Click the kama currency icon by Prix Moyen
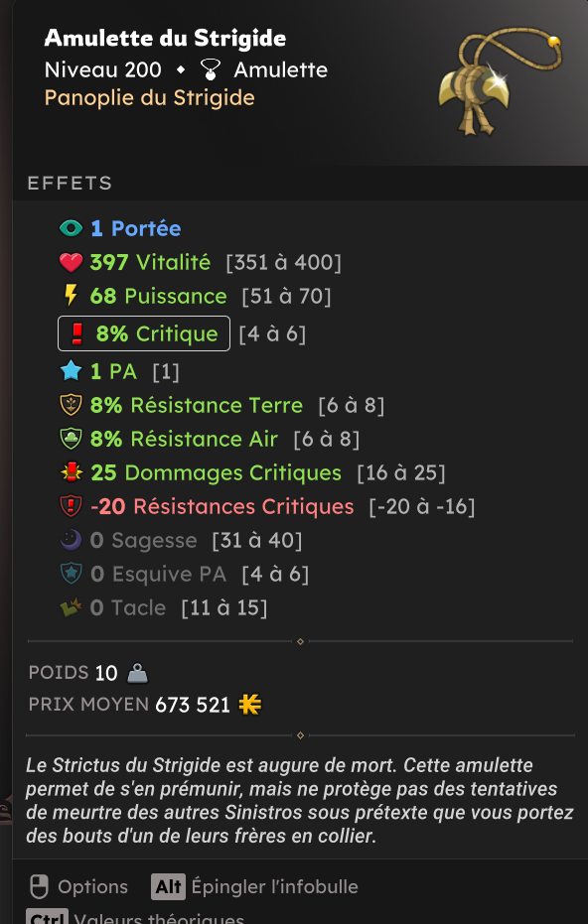 tap(249, 705)
